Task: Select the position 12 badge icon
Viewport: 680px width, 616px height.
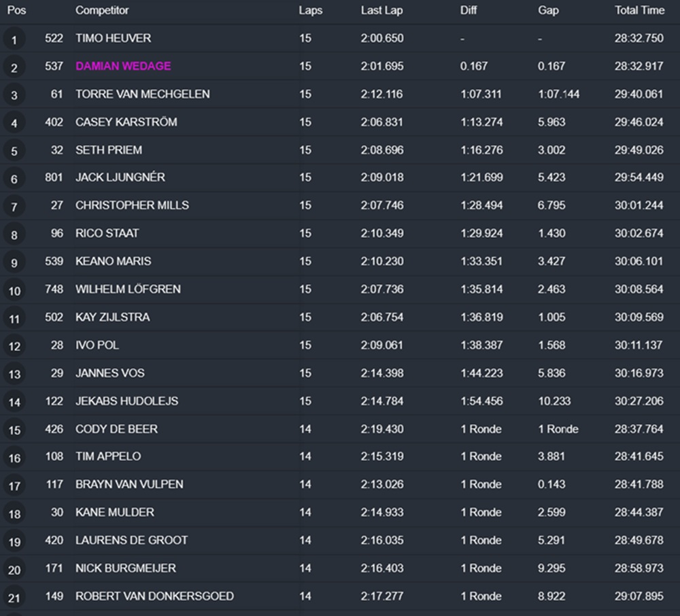Action: pyautogui.click(x=14, y=346)
